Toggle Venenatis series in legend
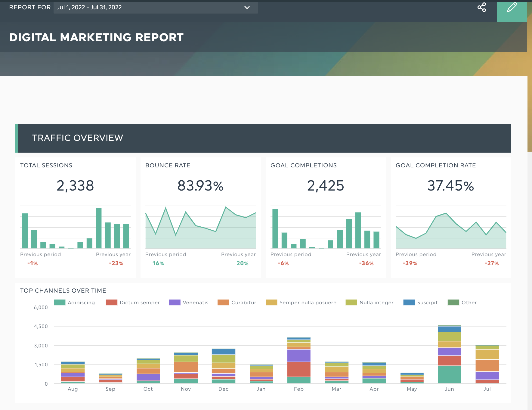The width and height of the screenshot is (532, 410). click(189, 303)
